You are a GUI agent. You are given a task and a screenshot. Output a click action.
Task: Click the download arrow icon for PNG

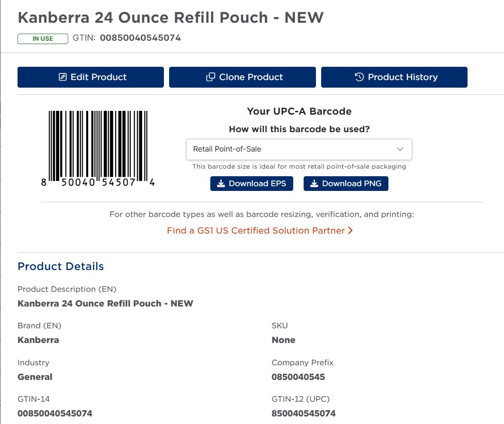[x=314, y=184]
